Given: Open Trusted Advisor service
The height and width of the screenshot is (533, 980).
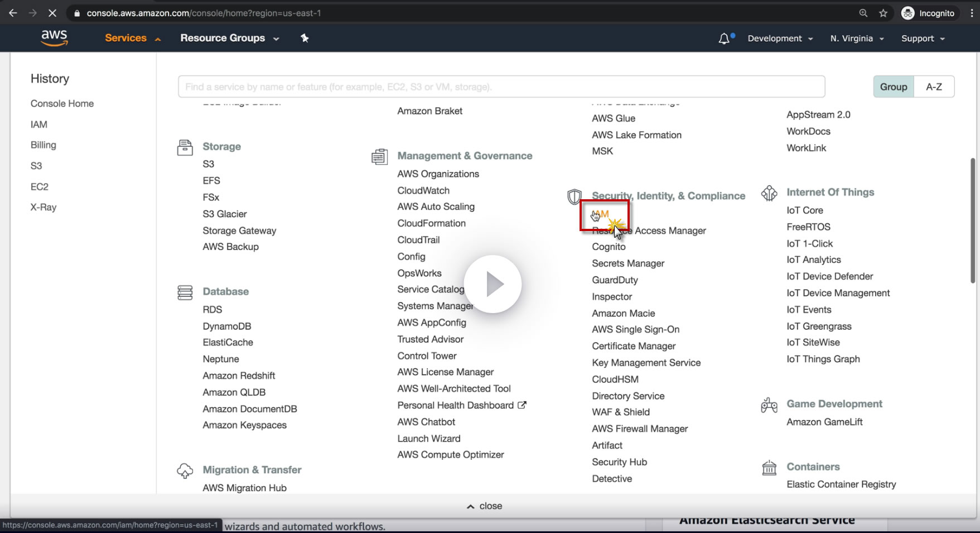Looking at the screenshot, I should click(x=431, y=339).
